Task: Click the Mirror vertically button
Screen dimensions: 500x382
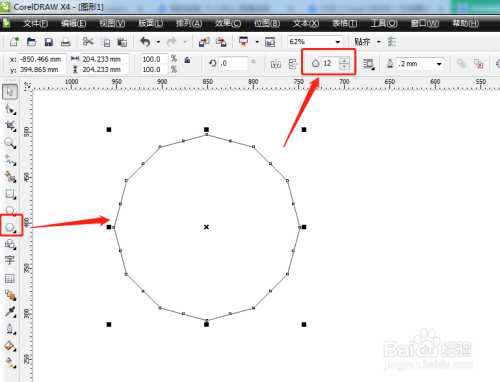Action: pos(293,64)
